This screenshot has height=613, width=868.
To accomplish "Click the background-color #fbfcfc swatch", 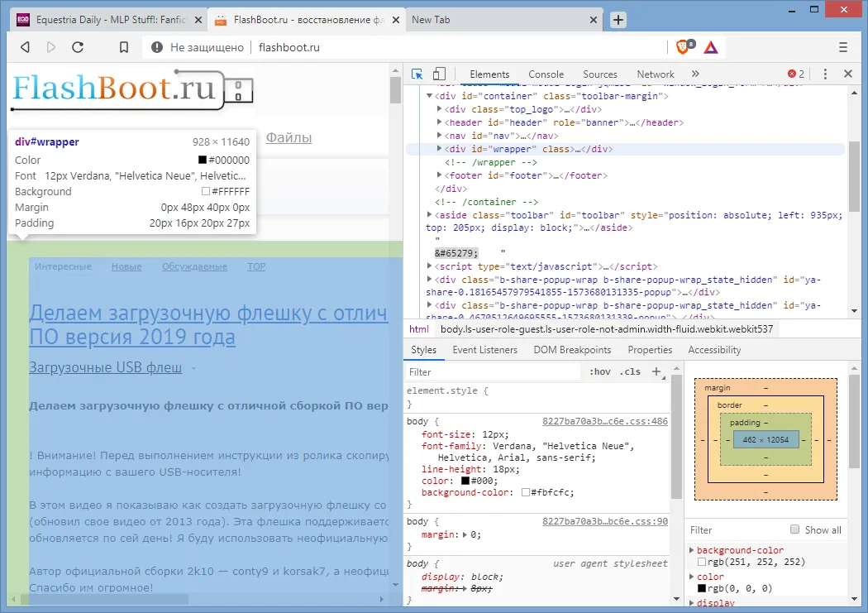I will point(525,492).
